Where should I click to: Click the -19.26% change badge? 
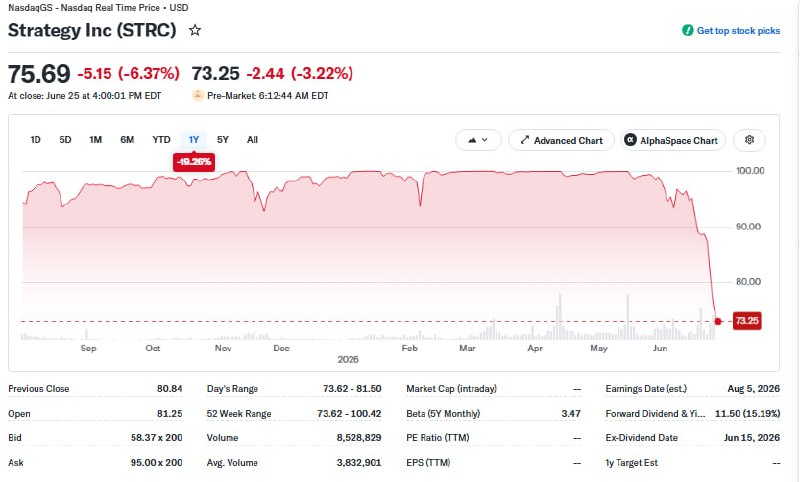194,162
